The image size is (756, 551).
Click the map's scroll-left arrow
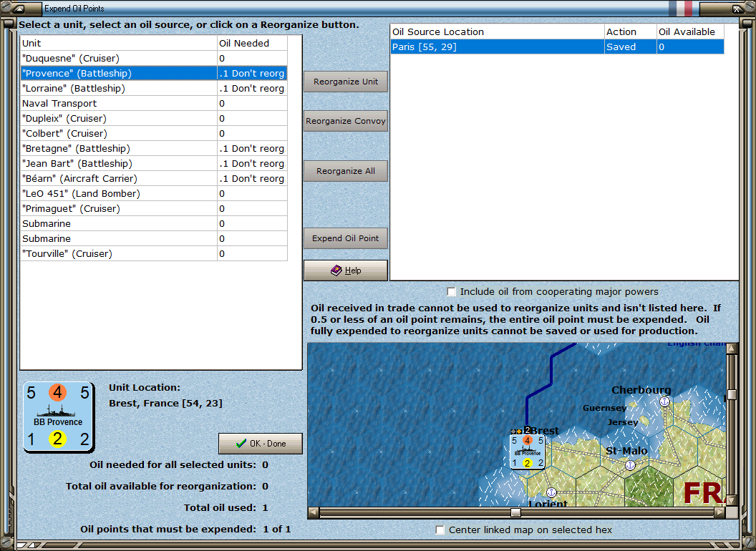[314, 512]
